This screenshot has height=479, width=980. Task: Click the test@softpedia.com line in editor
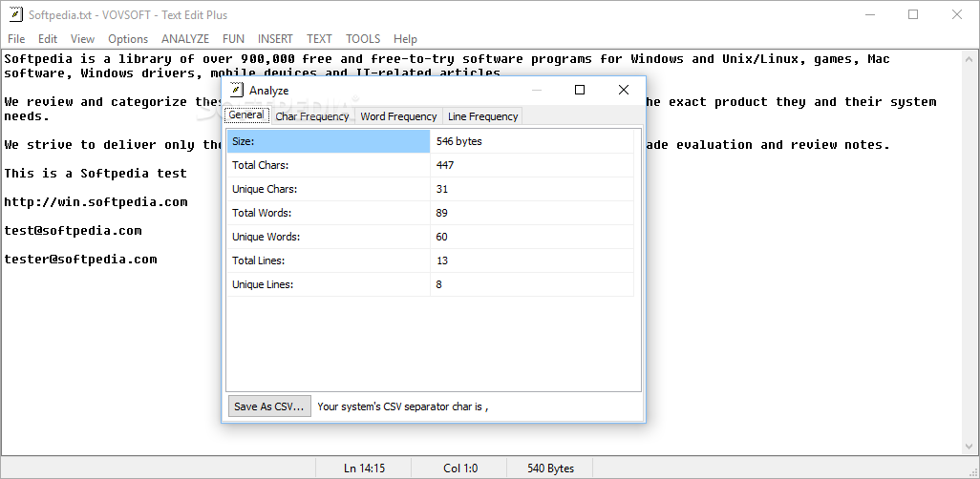pos(74,231)
